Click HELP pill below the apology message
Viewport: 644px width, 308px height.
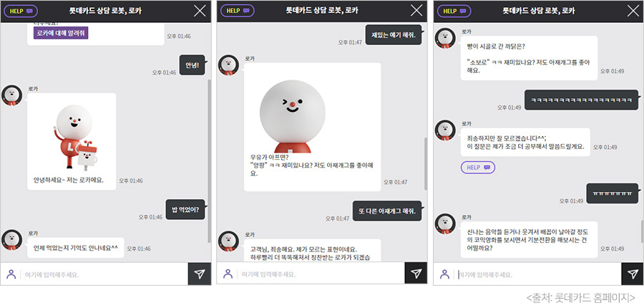point(478,168)
